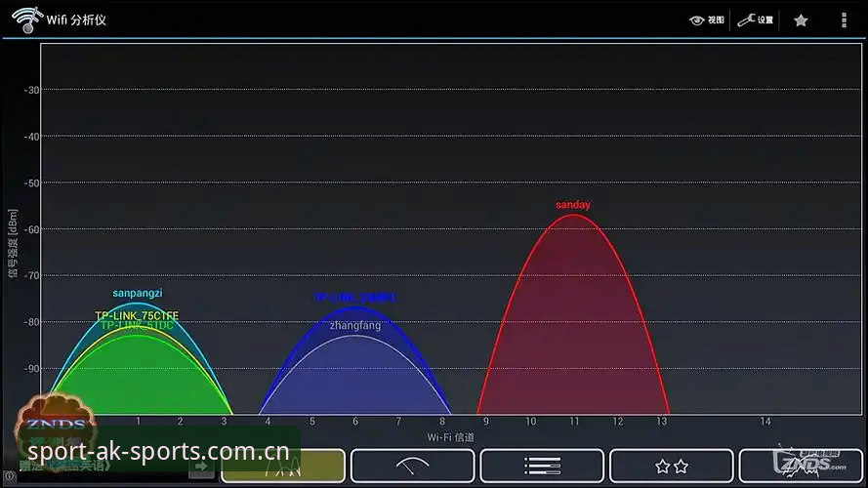Select the sanpangzi network label
The image size is (868, 488).
138,293
